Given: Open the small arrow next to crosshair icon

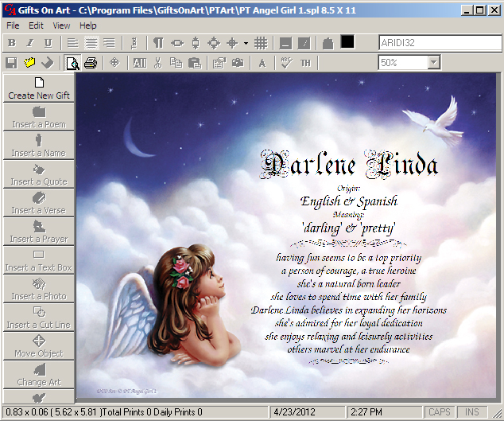Looking at the screenshot, I should [246, 43].
